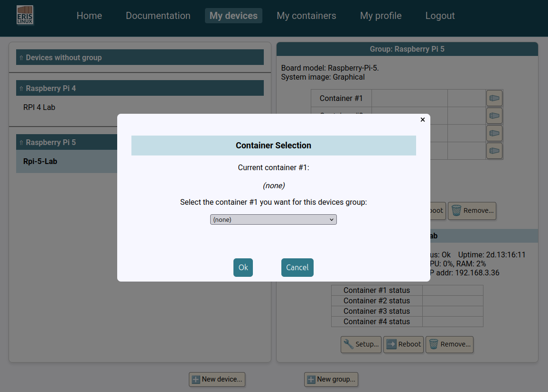This screenshot has width=548, height=392.
Task: Remove the group via the upper Remove button
Action: tap(472, 211)
